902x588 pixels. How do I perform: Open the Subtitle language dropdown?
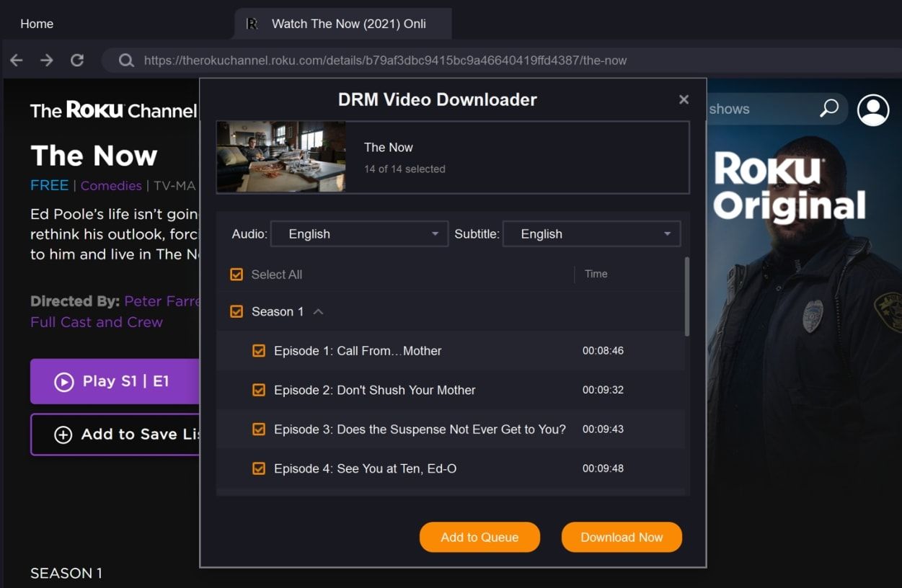(x=591, y=234)
